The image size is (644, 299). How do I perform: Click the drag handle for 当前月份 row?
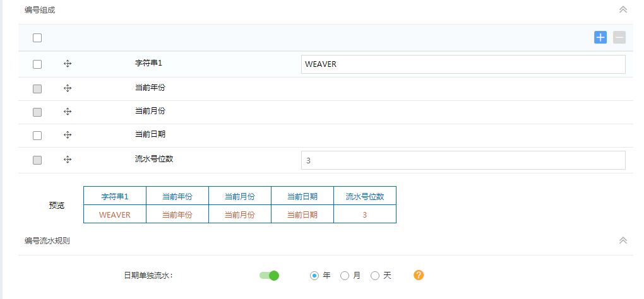coord(68,112)
